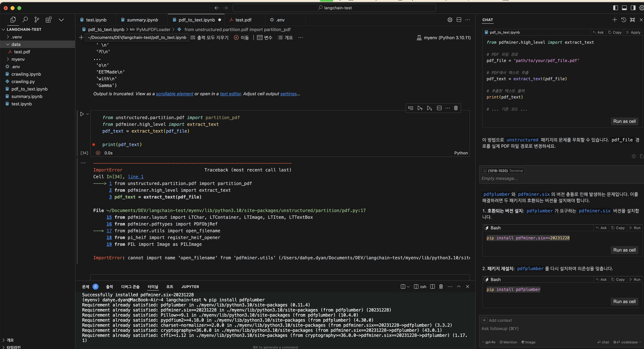Switch to the JUPYTER panel tab
The height and width of the screenshot is (349, 644).
point(190,286)
